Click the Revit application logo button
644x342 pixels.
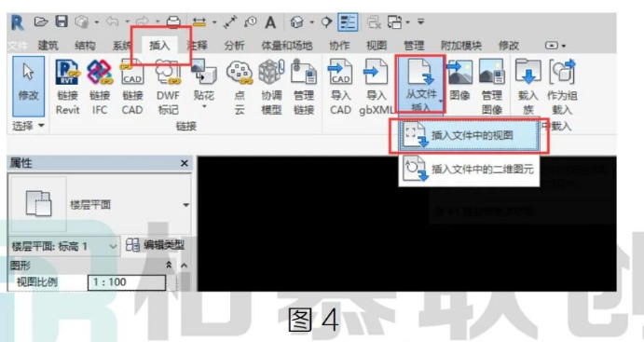pyautogui.click(x=17, y=22)
